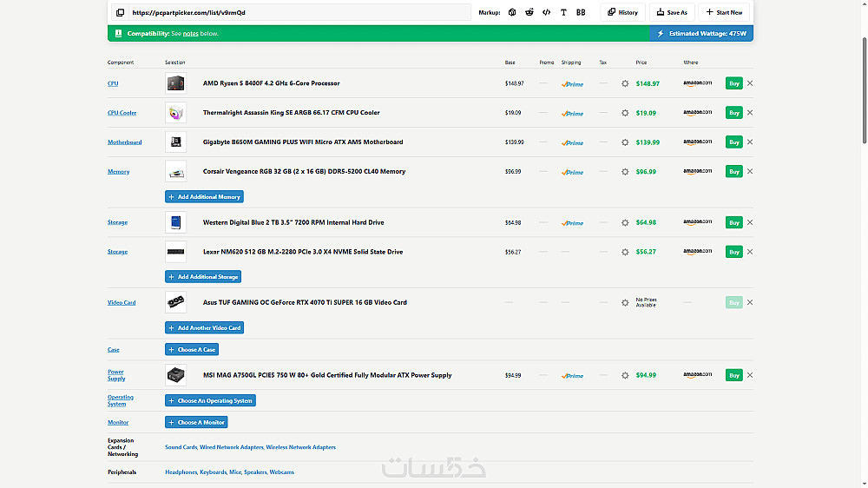Remove the Western Digital Blue hard drive
The height and width of the screenshot is (488, 868).
pos(750,222)
